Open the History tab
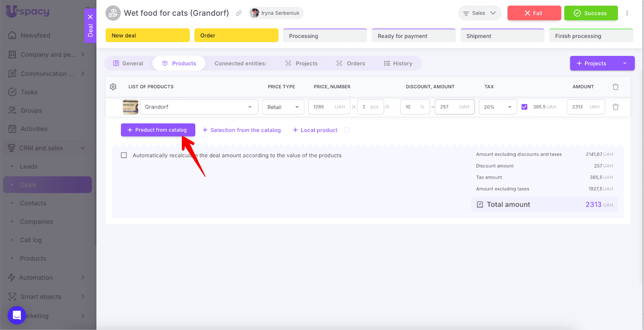The width and height of the screenshot is (644, 330). coord(398,64)
